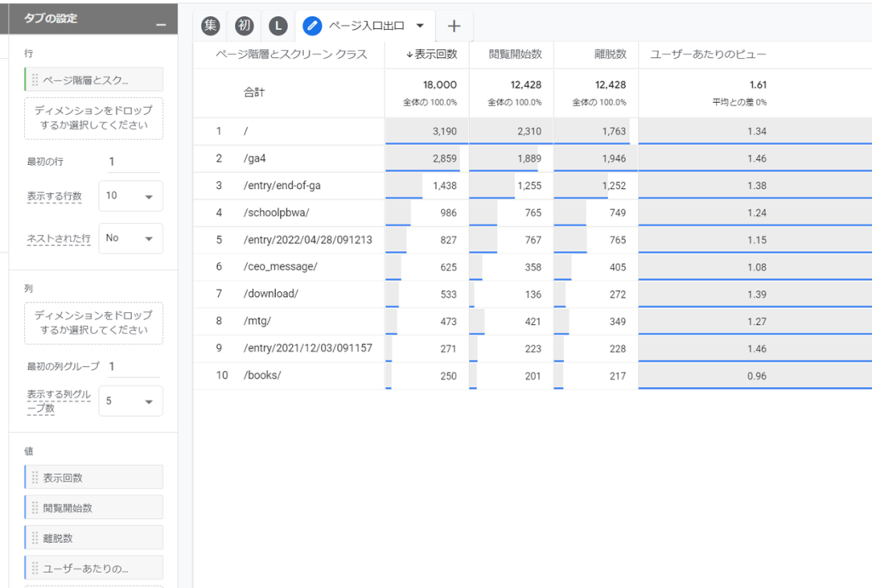Open the 表示する行数 dropdown
This screenshot has height=588, width=872.
point(130,197)
